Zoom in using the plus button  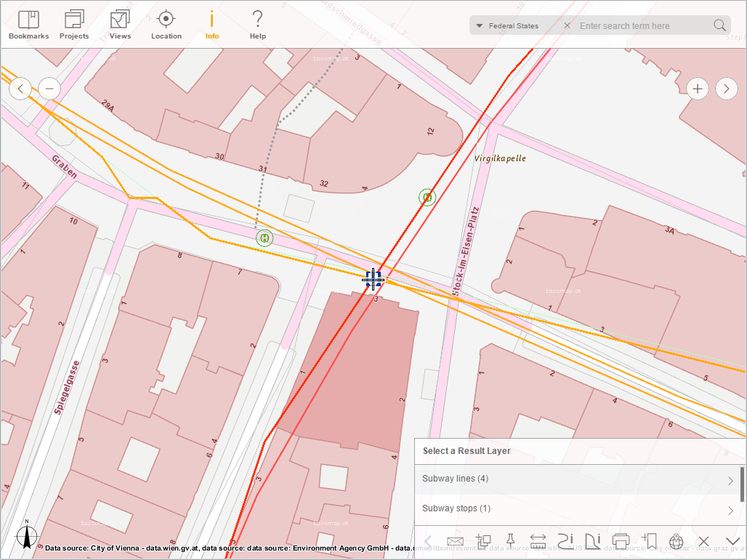tap(697, 88)
